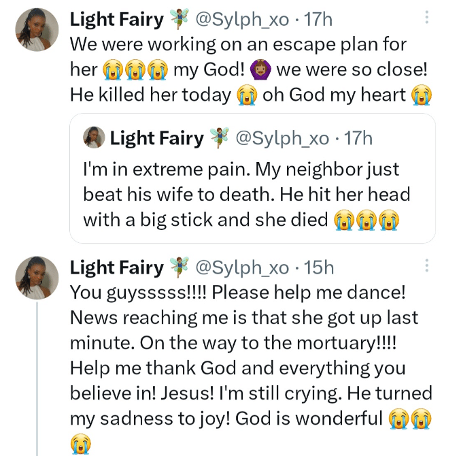Screen dimensions: 476x456
Task: Click the fairy emoji beside the 15h tweet name
Action: (x=180, y=267)
